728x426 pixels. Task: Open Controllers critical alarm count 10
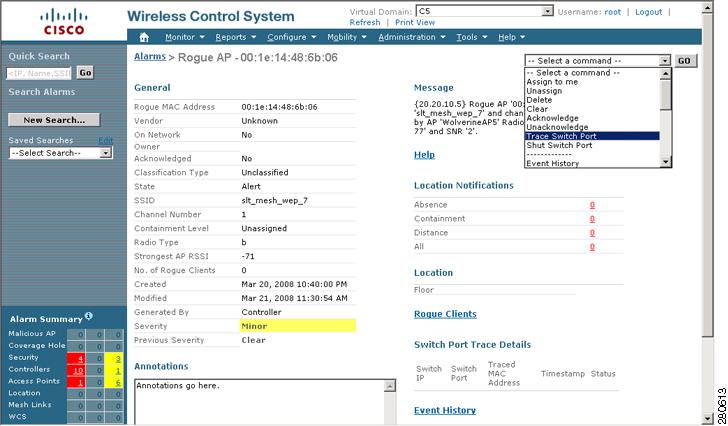click(x=78, y=370)
